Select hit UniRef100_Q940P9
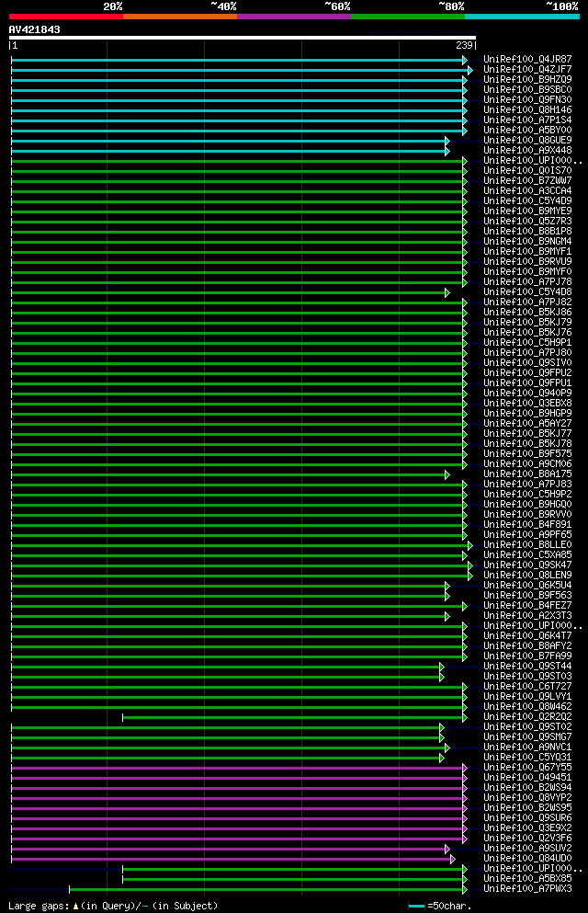This screenshot has height=913, width=588. (527, 393)
